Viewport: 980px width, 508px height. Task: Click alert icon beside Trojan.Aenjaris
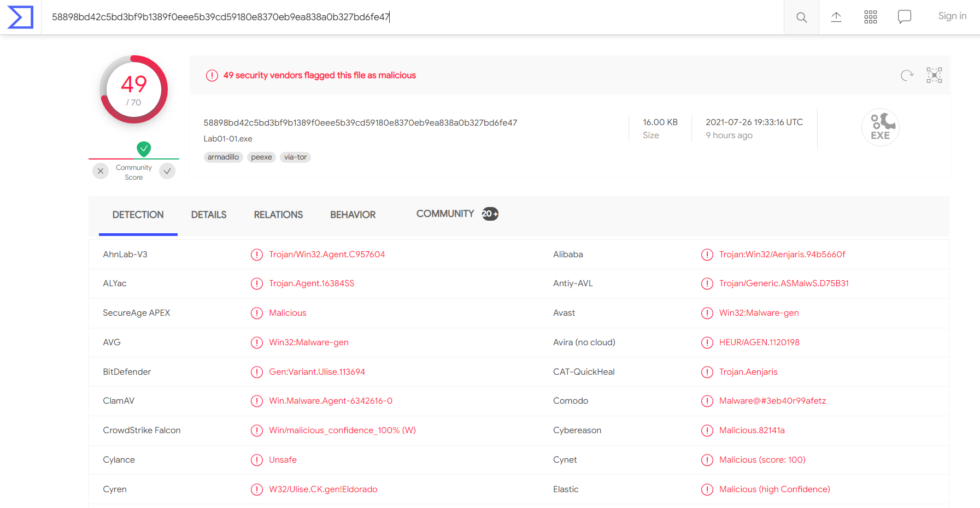click(x=707, y=372)
